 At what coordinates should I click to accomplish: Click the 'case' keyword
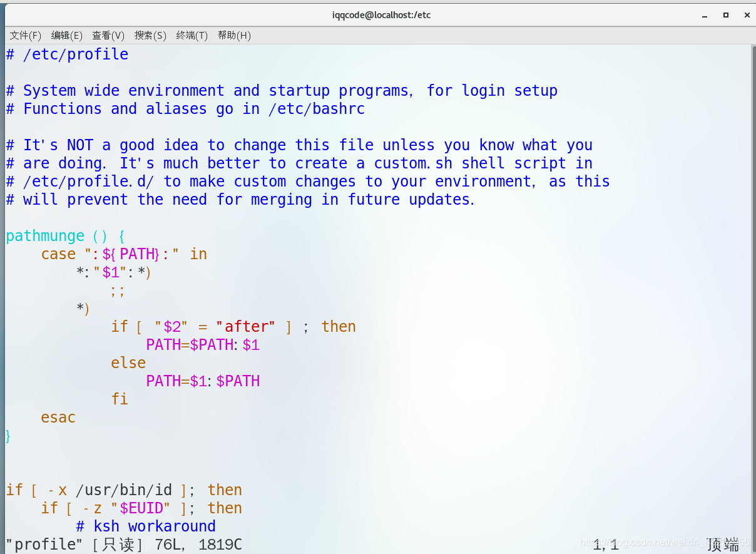pos(58,254)
